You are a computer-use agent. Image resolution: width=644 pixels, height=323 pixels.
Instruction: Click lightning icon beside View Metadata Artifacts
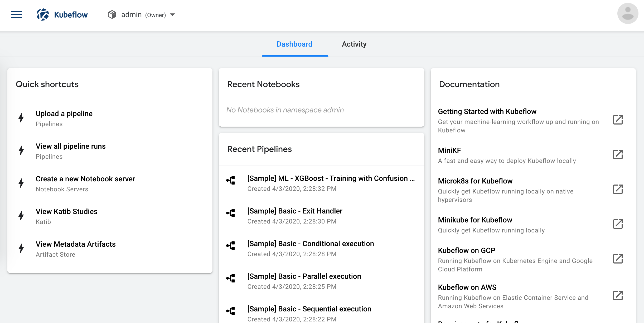(21, 248)
